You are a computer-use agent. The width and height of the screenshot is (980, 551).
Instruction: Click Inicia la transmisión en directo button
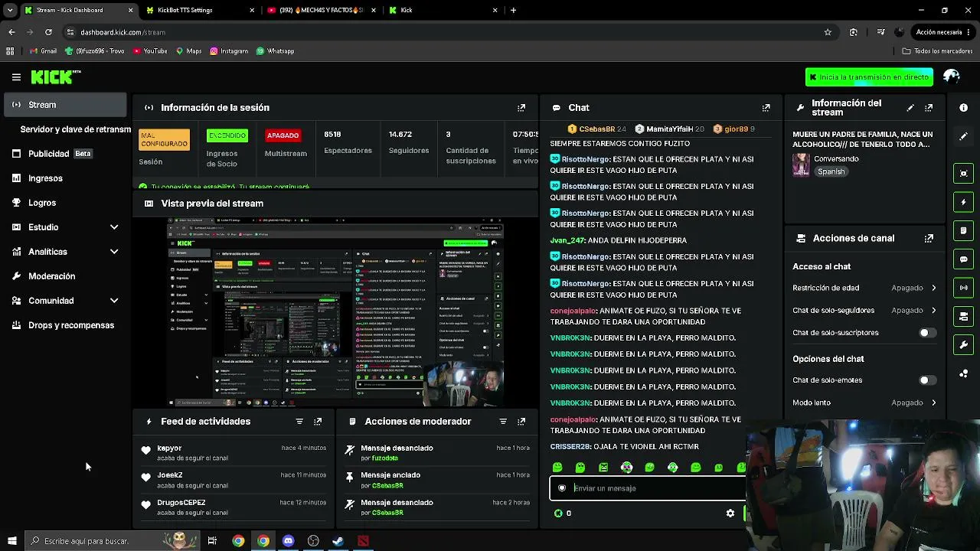point(869,77)
